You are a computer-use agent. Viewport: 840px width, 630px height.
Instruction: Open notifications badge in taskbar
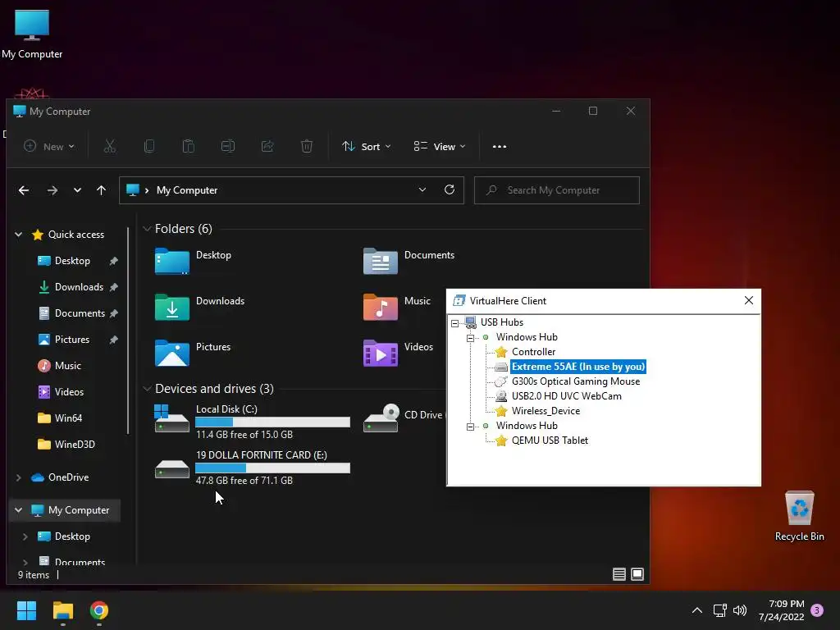pos(817,610)
